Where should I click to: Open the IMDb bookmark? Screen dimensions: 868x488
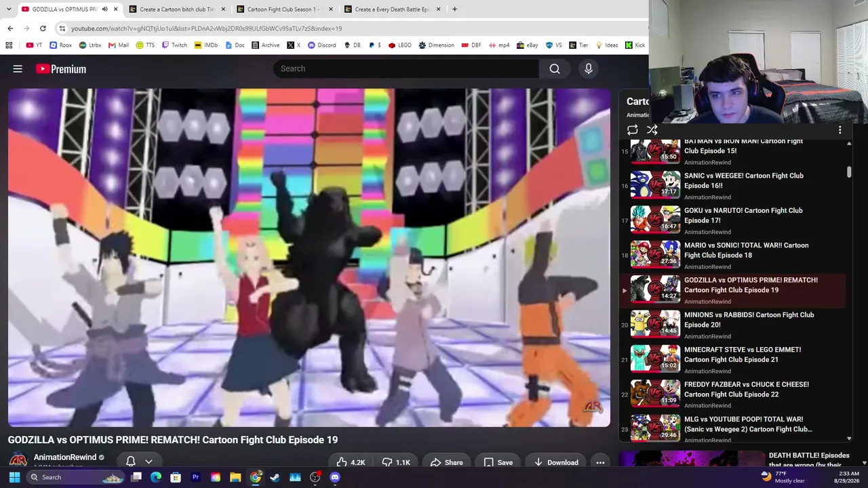[206, 45]
